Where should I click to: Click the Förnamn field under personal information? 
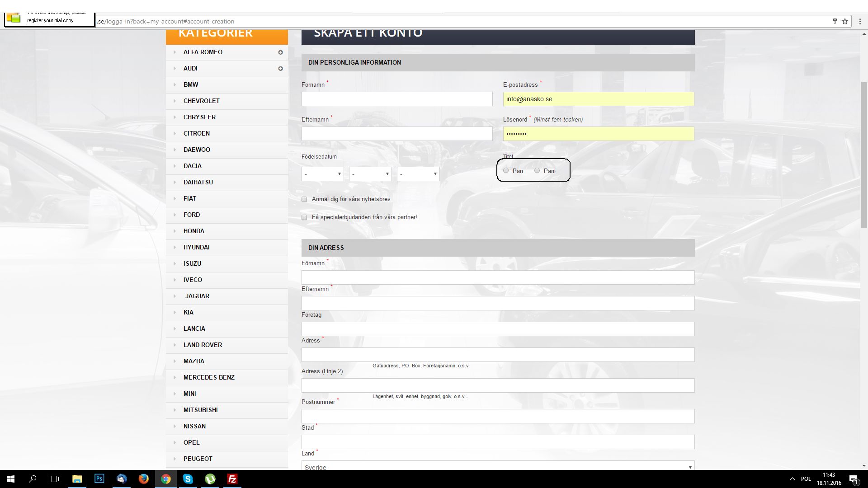click(x=397, y=99)
